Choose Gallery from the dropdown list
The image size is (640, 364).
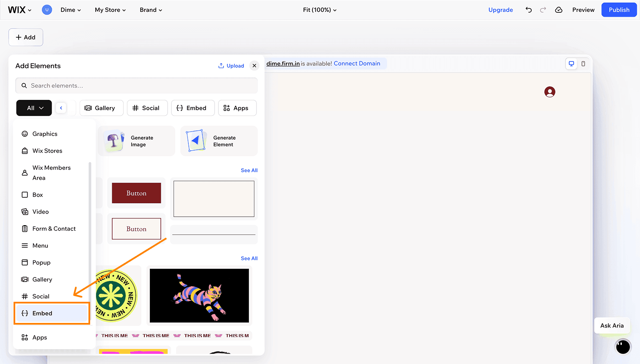click(x=52, y=279)
